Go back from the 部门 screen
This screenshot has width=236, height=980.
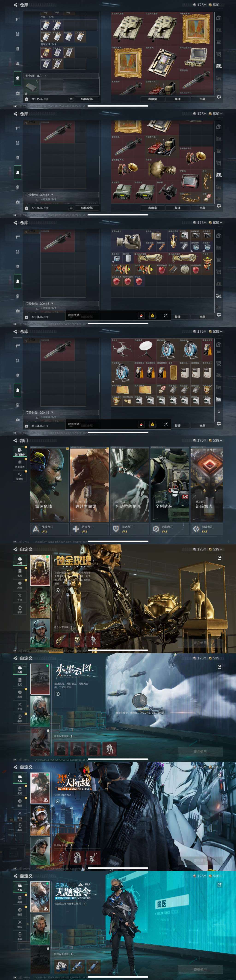(x=15, y=441)
